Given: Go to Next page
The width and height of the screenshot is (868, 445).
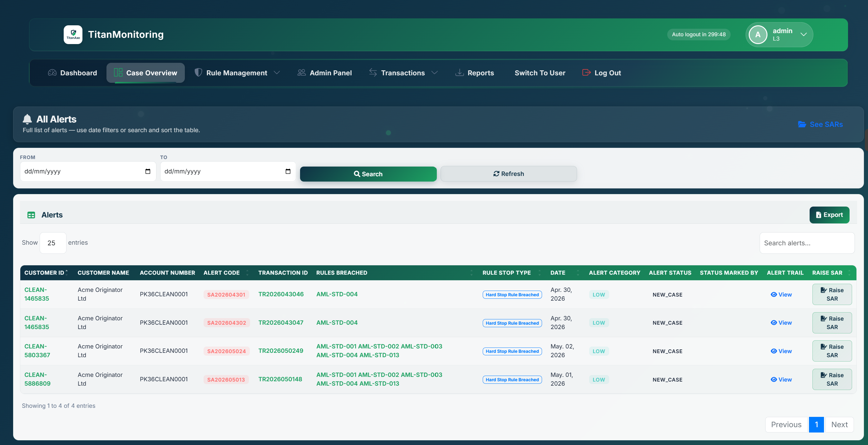Looking at the screenshot, I should coord(839,424).
